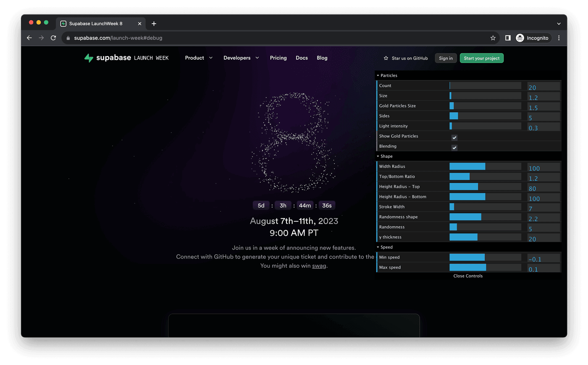Screen dimensions: 588x365
Task: Disable the Blending checkbox
Action: [x=454, y=147]
